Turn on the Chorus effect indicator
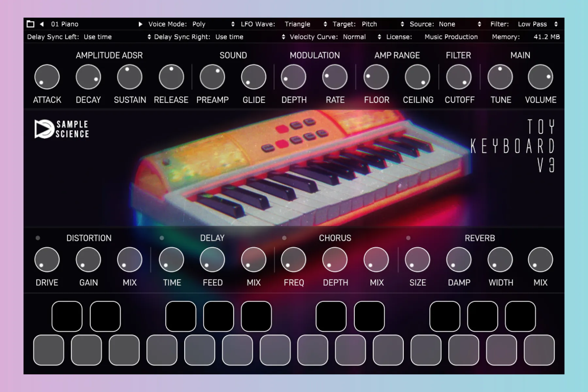 click(x=284, y=238)
